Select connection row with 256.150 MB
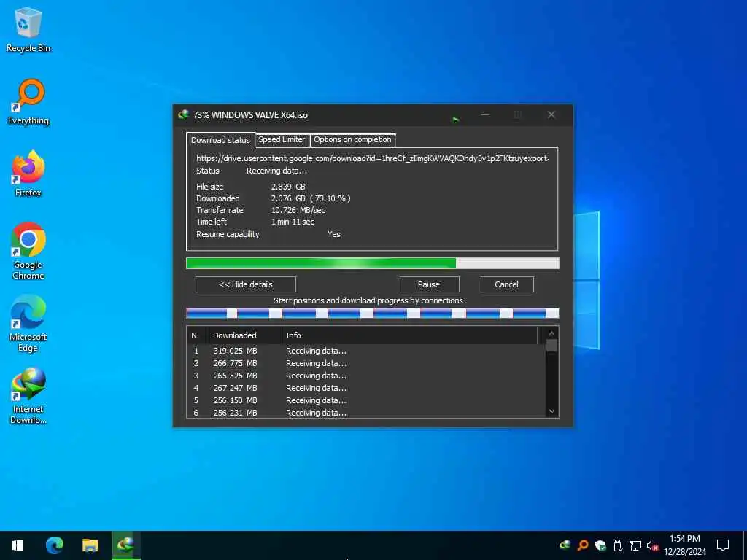Screen dimensions: 747x560 click(x=366, y=400)
